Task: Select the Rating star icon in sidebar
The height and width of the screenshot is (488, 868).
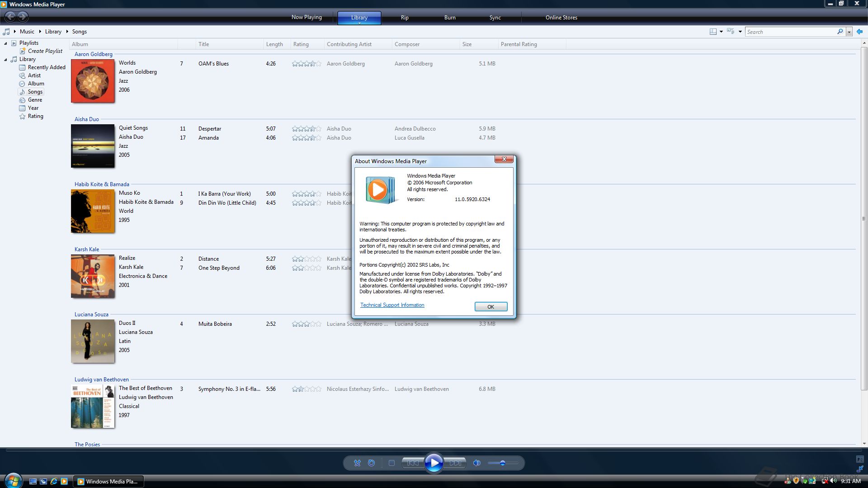Action: [x=22, y=116]
